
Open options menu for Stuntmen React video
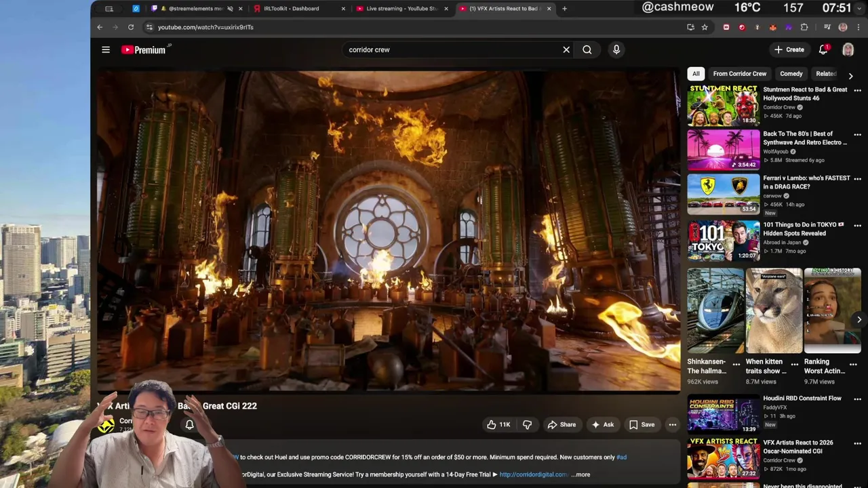858,90
